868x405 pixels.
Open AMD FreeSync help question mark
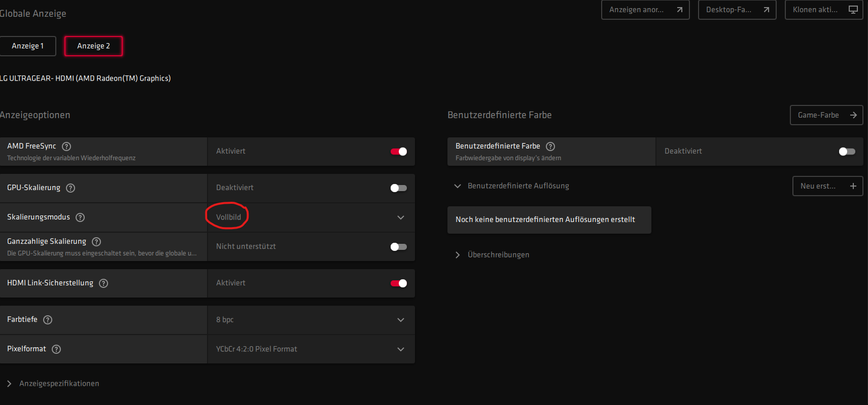[x=66, y=146]
